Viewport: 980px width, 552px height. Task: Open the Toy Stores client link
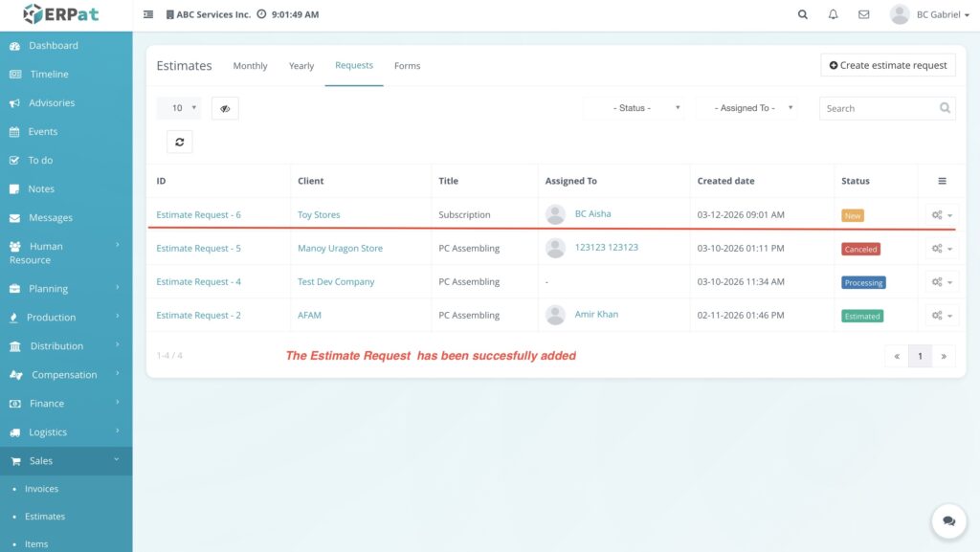click(319, 215)
